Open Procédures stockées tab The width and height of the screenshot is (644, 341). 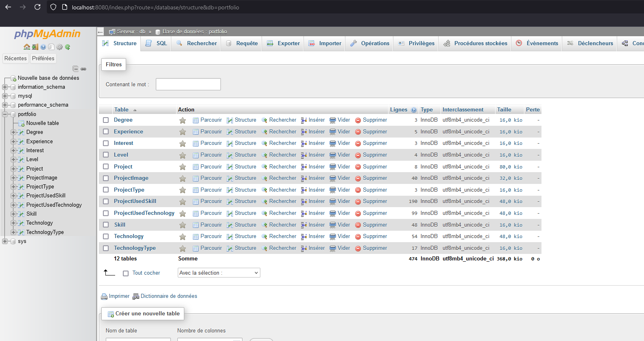475,43
